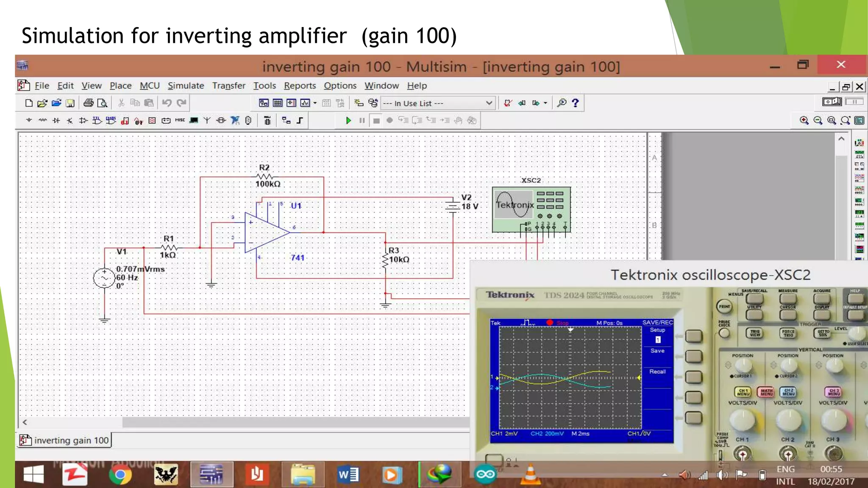Open the Grapher icon in toolbar
The image size is (868, 488).
coord(305,103)
